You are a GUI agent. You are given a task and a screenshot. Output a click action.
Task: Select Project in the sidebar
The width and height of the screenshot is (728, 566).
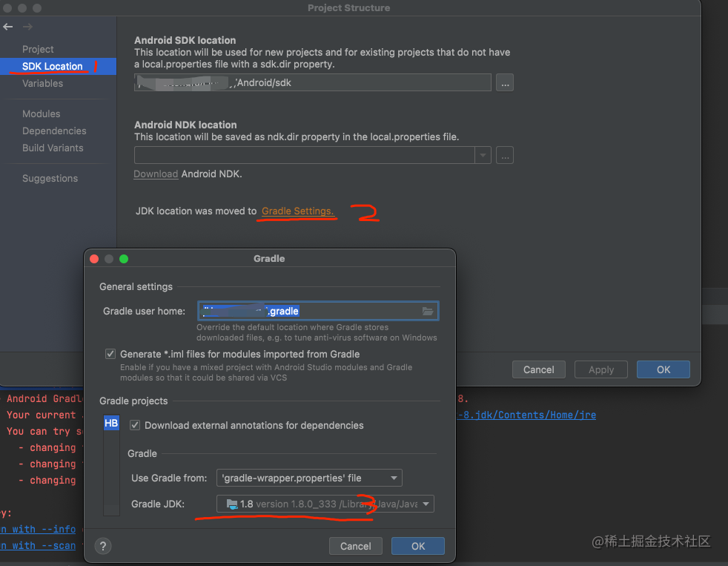coord(38,49)
